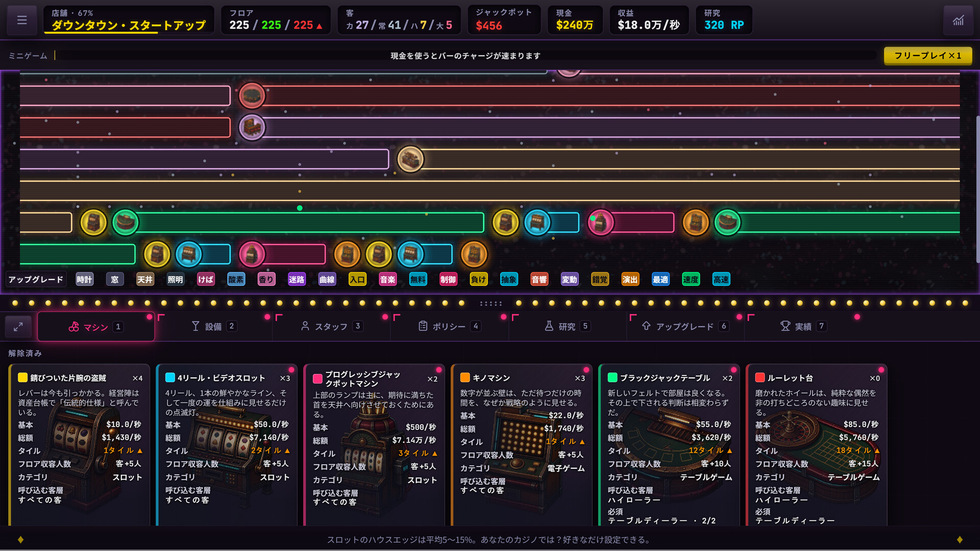Open the 研究 tab

click(x=568, y=327)
